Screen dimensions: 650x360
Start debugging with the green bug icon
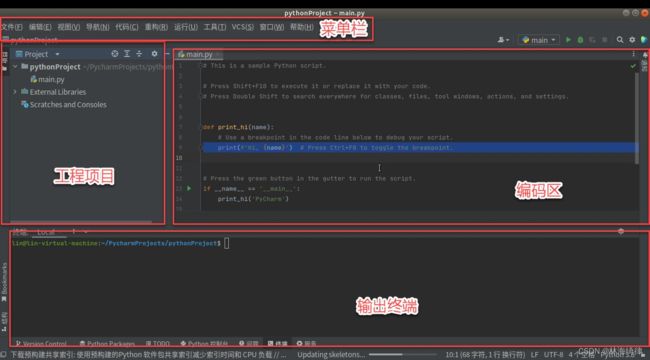580,40
